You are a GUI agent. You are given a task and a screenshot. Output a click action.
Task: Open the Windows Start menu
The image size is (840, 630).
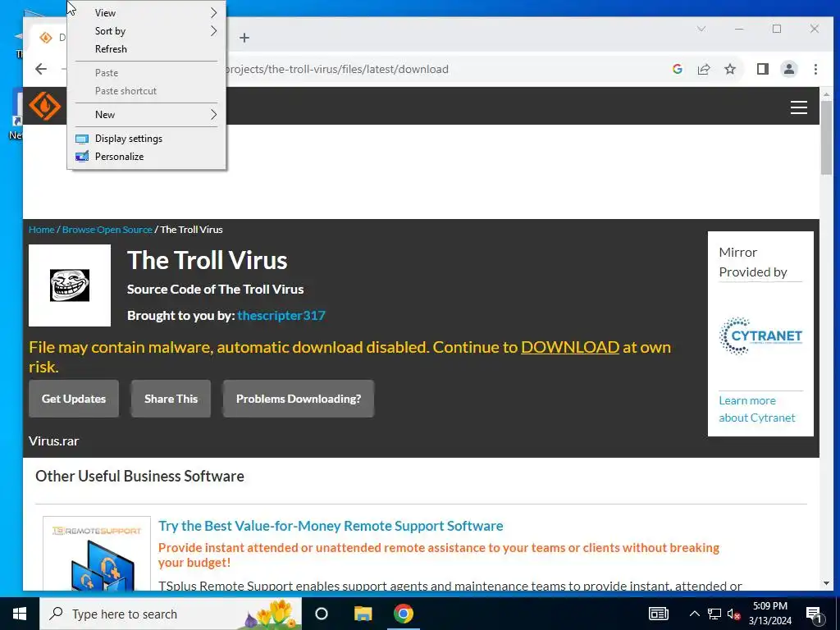20,614
